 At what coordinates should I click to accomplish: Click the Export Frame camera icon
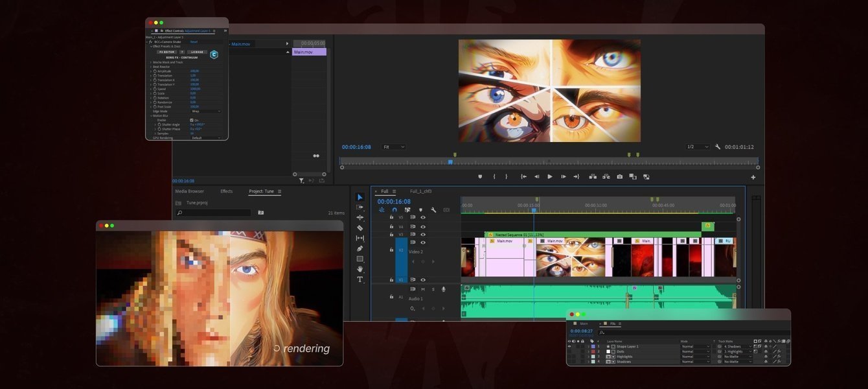[x=620, y=176]
